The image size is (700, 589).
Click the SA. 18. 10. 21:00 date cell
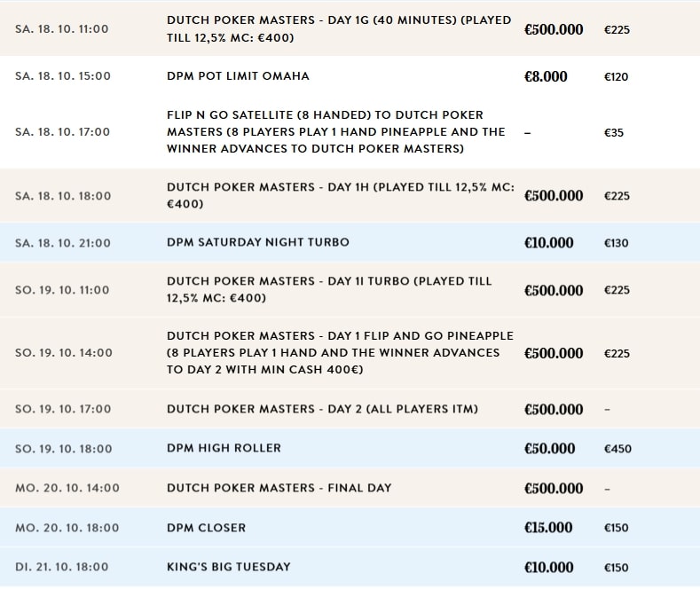[x=62, y=242]
